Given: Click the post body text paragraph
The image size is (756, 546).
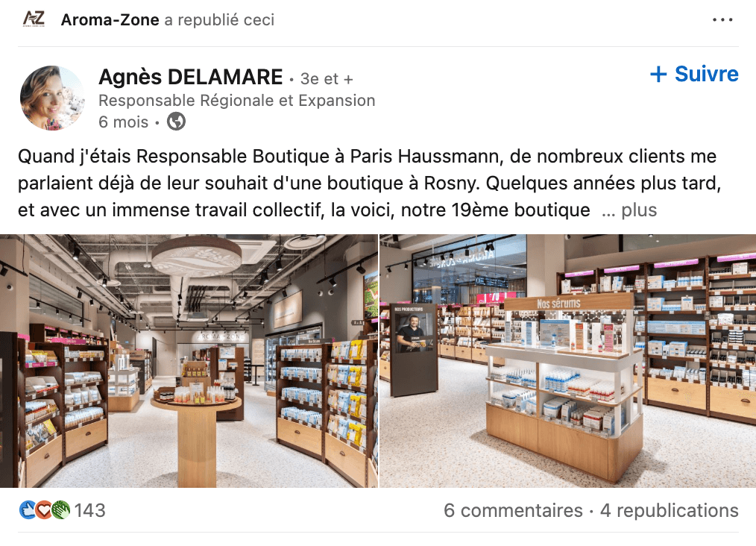Looking at the screenshot, I should (370, 183).
